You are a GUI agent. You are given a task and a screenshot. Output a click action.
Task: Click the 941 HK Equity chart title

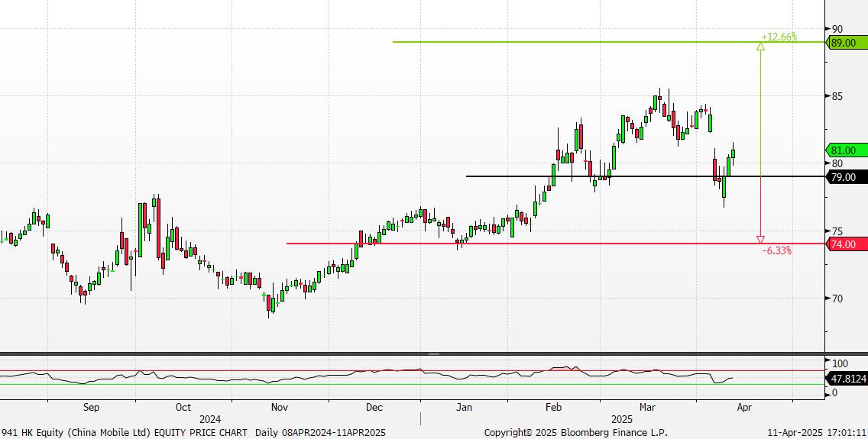[x=194, y=432]
